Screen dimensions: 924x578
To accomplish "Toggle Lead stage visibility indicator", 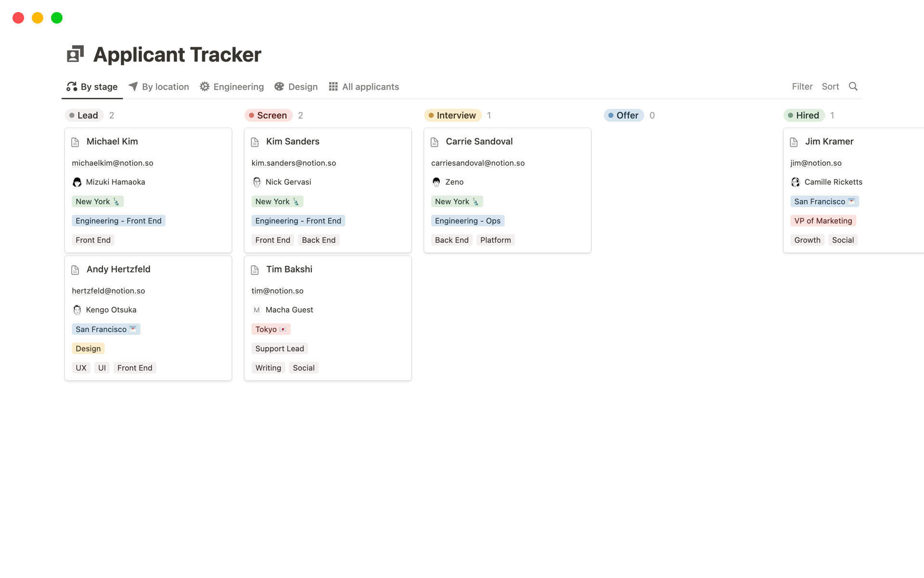I will [72, 115].
